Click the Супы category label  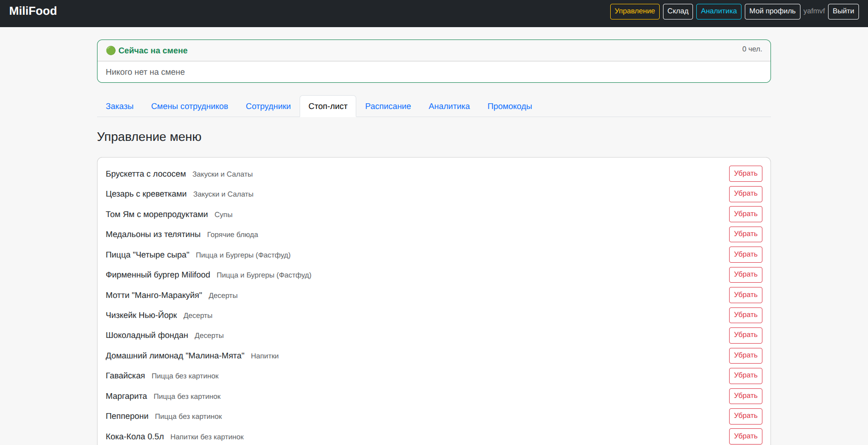tap(224, 215)
